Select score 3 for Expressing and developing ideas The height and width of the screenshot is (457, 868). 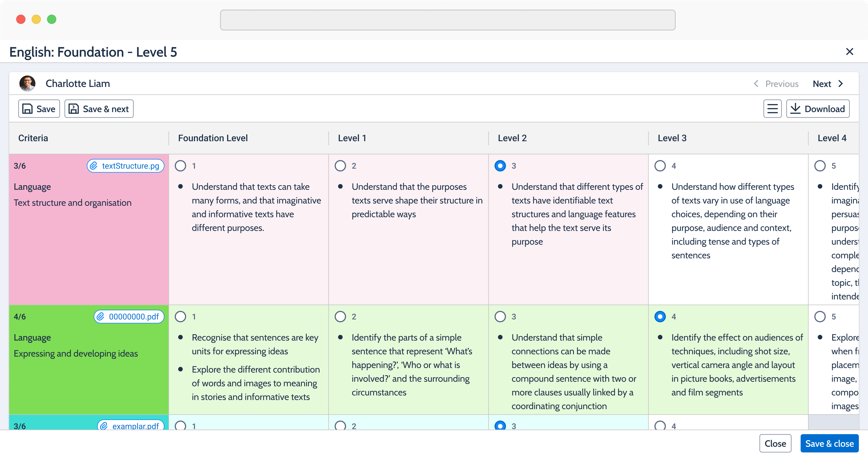point(500,316)
